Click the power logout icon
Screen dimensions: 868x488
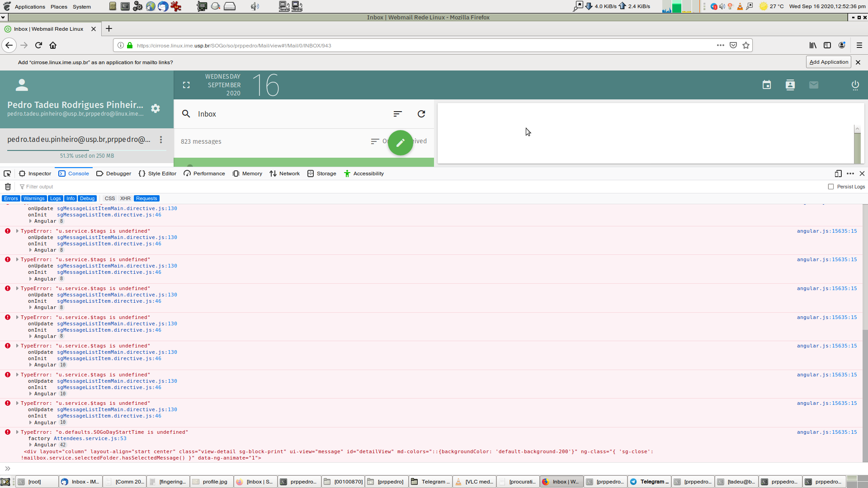855,85
